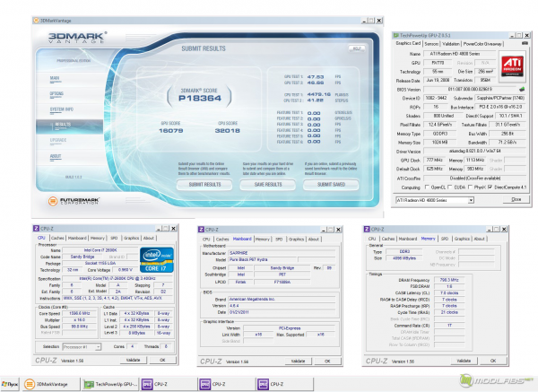Image resolution: width=538 pixels, height=392 pixels.
Task: Click the GPU score value 16079
Action: pyautogui.click(x=171, y=131)
